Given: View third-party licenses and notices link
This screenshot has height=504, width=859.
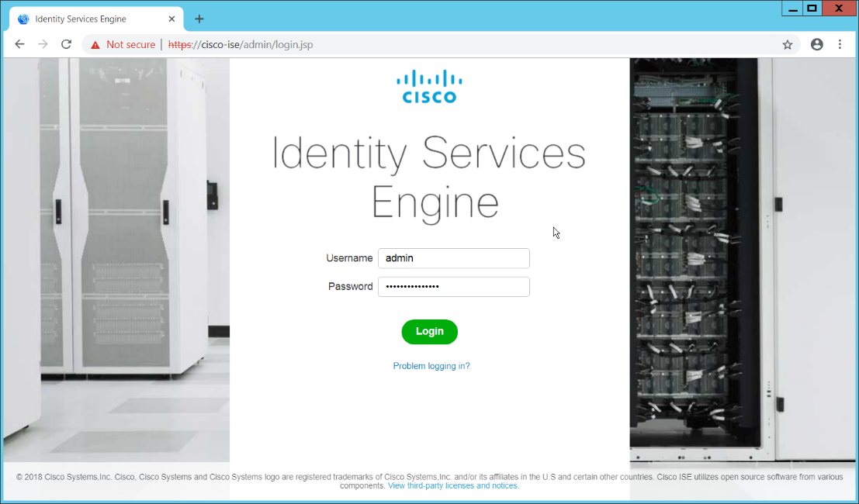Looking at the screenshot, I should 453,486.
